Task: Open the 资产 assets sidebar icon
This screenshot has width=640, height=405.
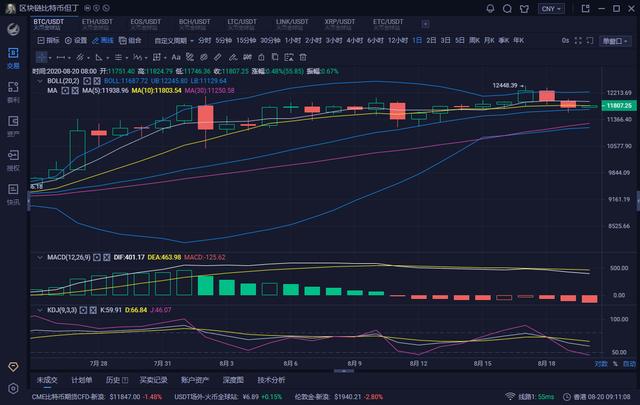Action: pyautogui.click(x=13, y=126)
